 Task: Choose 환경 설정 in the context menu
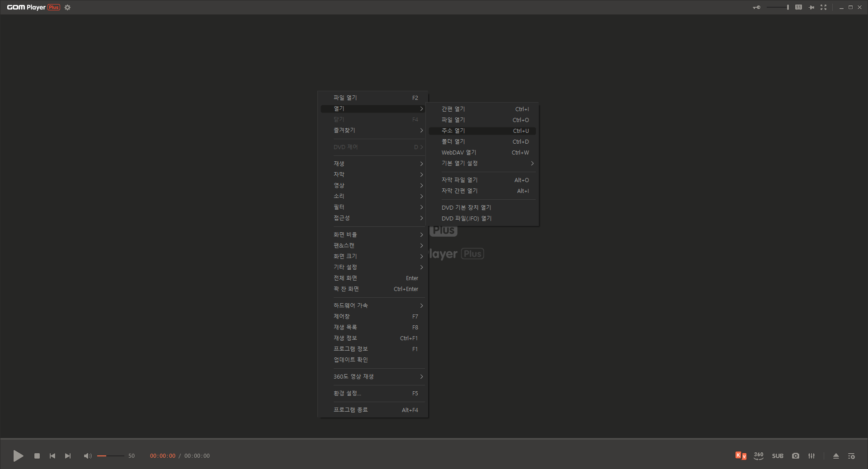pos(373,394)
